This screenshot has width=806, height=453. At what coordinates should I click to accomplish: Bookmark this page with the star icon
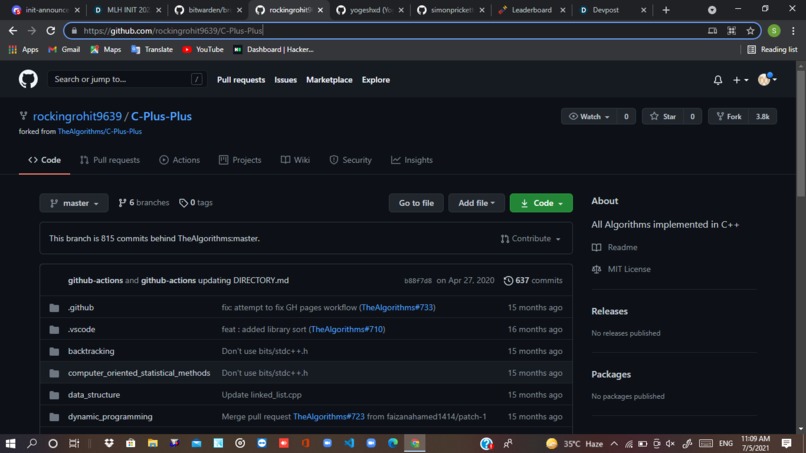750,31
